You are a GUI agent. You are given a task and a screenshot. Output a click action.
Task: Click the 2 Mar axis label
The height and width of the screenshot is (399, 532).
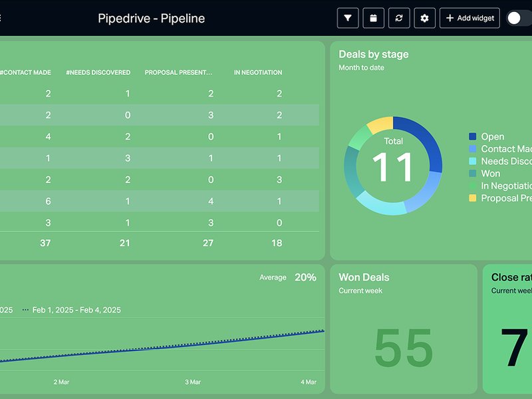(x=61, y=382)
